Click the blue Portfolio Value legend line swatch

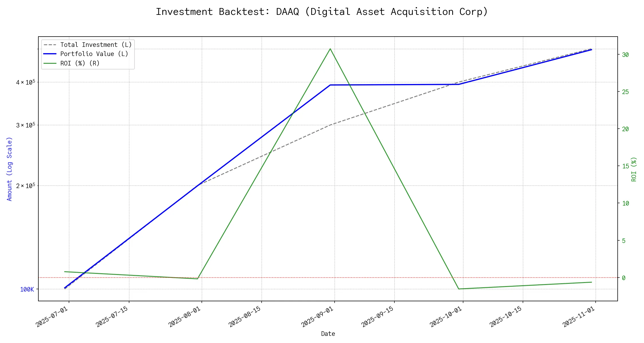coord(50,54)
